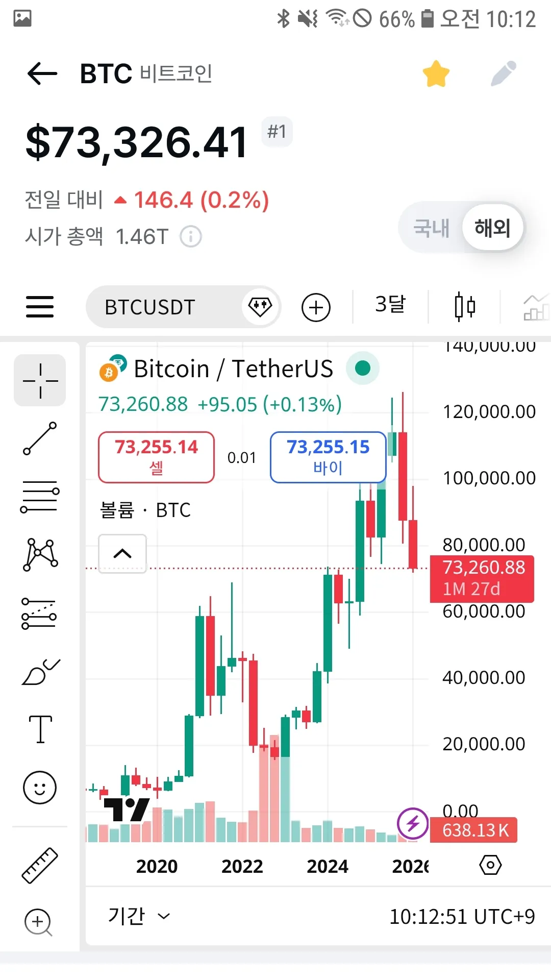Open the BTCUSDT symbol selector
Viewport: 551px width, 980px height.
click(x=150, y=307)
